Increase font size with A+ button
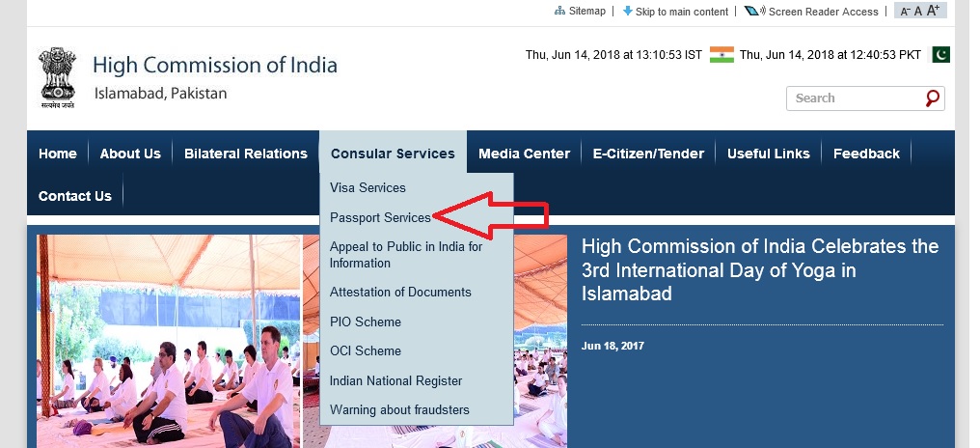The height and width of the screenshot is (448, 980). [933, 11]
